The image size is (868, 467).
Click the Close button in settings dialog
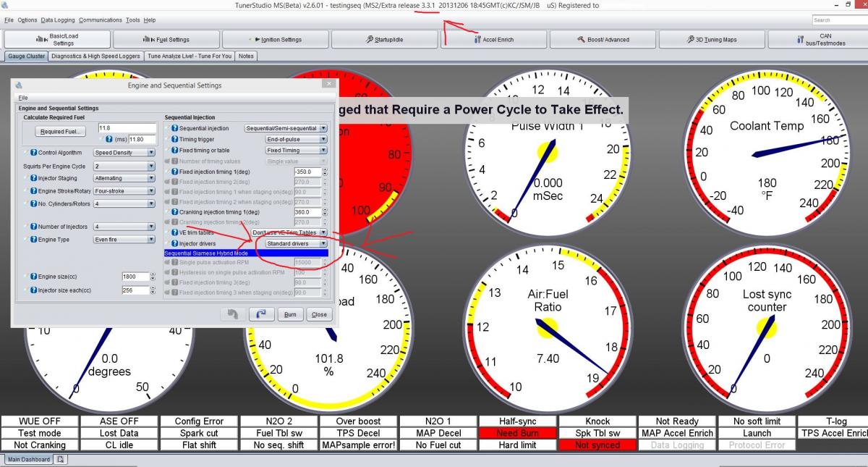[319, 314]
